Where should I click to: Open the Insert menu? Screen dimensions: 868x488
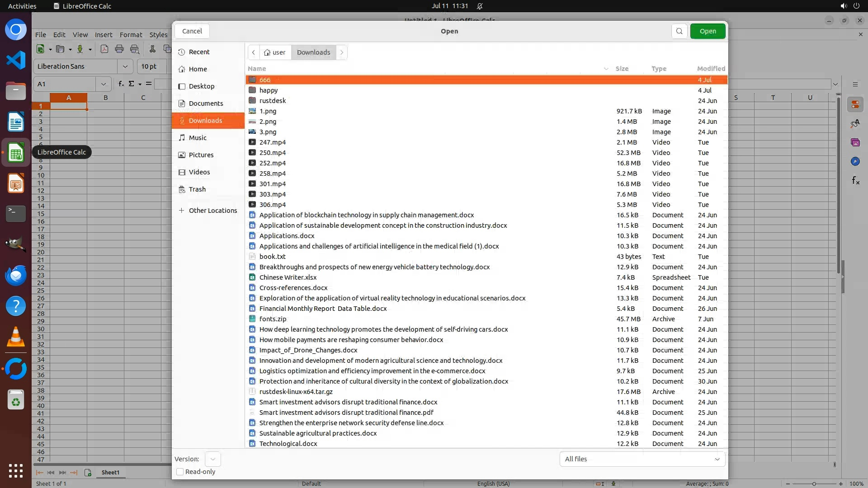[103, 35]
